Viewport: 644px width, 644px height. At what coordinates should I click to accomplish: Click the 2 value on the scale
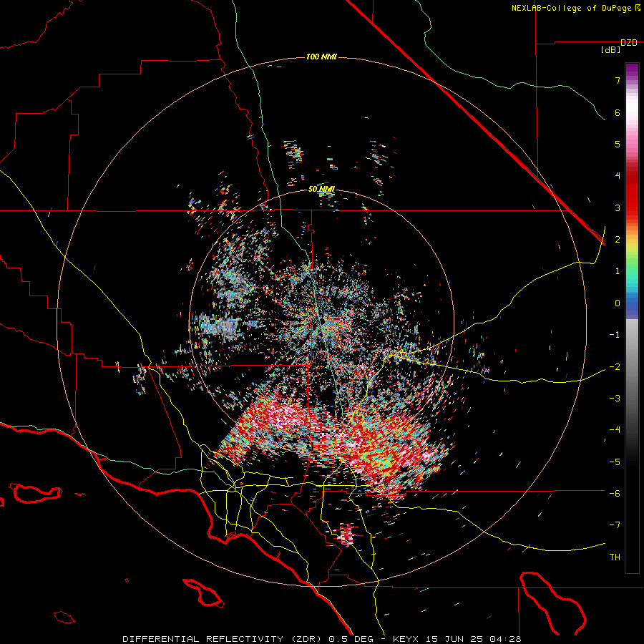point(618,240)
